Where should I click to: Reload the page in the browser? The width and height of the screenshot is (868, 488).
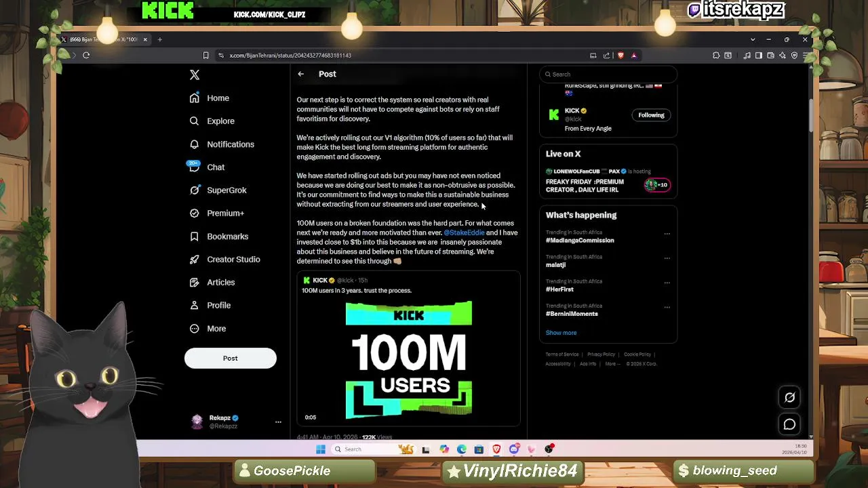coord(86,56)
